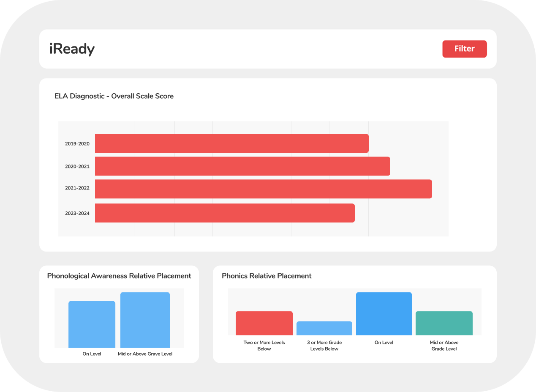Select the 2023-2024 score bar

(x=224, y=213)
